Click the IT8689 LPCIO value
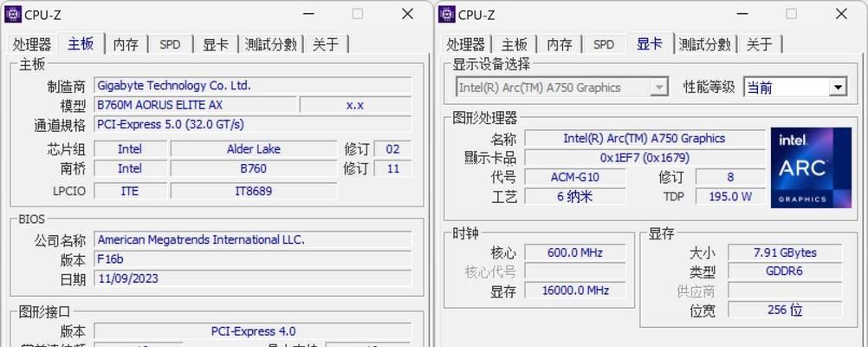 click(x=254, y=191)
